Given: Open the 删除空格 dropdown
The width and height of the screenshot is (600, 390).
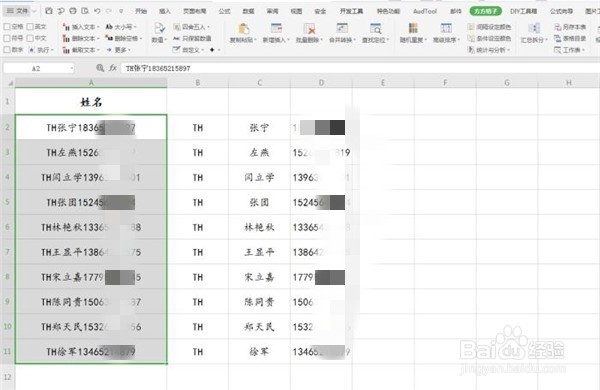Looking at the screenshot, I should [x=124, y=38].
